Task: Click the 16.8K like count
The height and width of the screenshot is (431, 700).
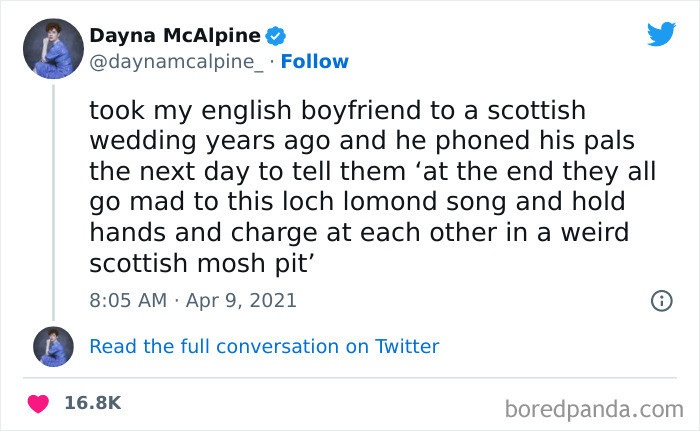Action: (92, 402)
